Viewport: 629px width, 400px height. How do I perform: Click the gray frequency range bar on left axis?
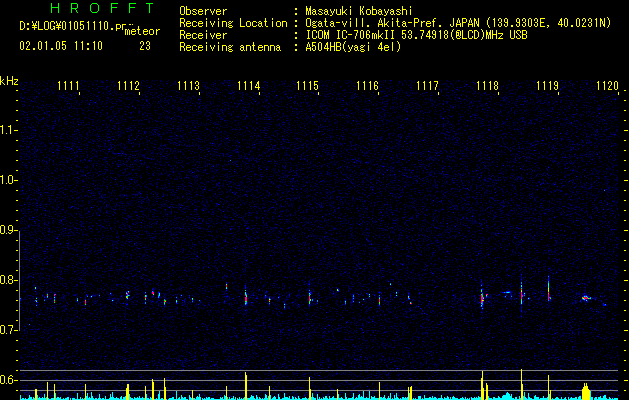coord(19,281)
